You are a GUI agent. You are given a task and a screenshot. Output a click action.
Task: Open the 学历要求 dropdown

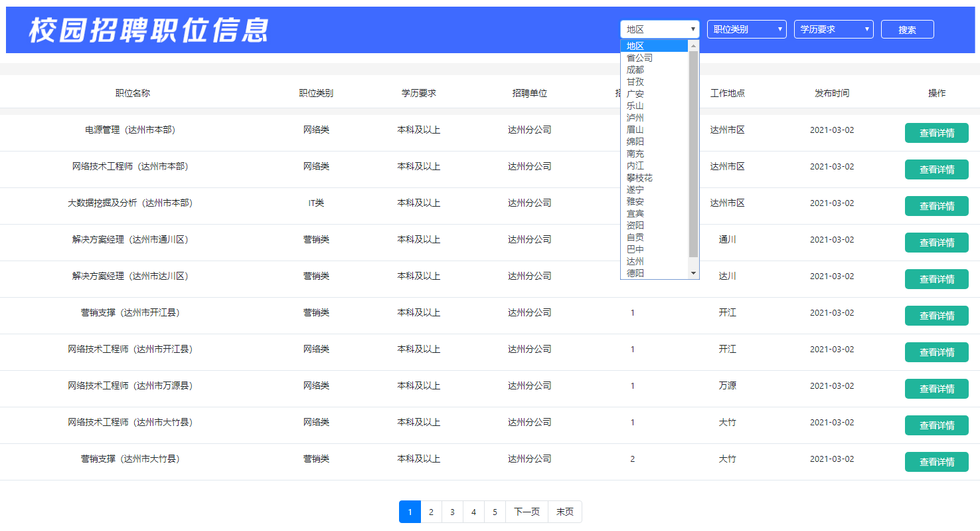pyautogui.click(x=834, y=29)
